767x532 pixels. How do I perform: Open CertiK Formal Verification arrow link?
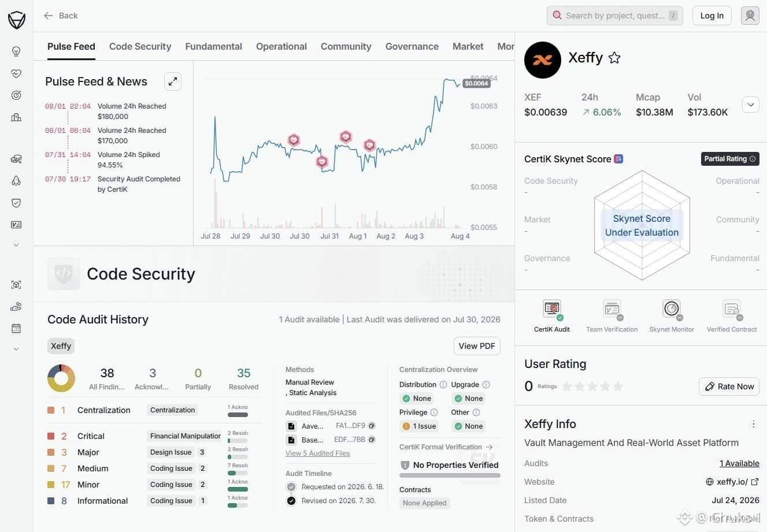tap(489, 447)
